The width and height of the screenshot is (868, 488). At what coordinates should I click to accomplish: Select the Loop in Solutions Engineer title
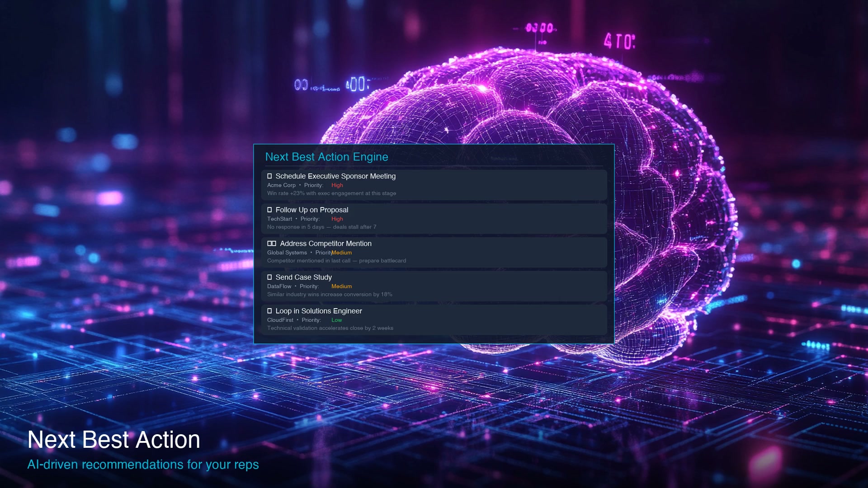319,311
